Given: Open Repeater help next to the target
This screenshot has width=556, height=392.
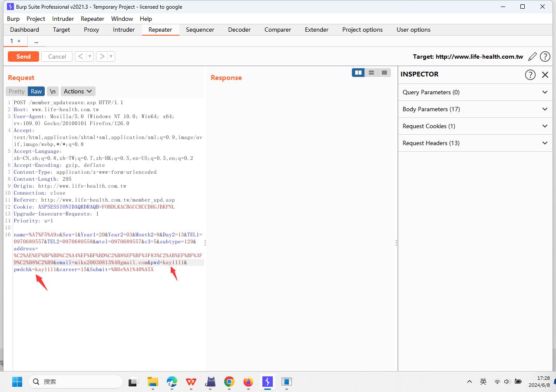Looking at the screenshot, I should pyautogui.click(x=545, y=56).
